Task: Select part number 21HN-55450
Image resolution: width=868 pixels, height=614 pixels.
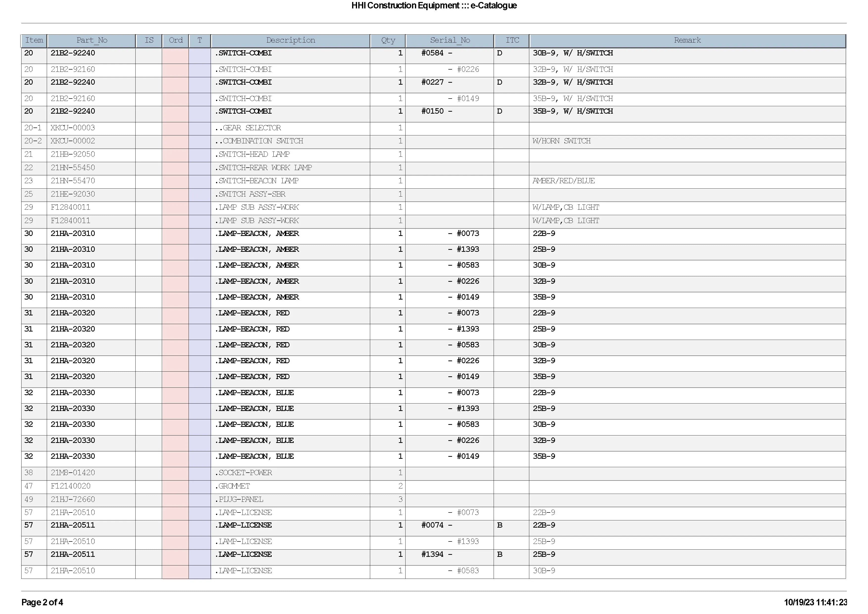Action: [x=72, y=168]
